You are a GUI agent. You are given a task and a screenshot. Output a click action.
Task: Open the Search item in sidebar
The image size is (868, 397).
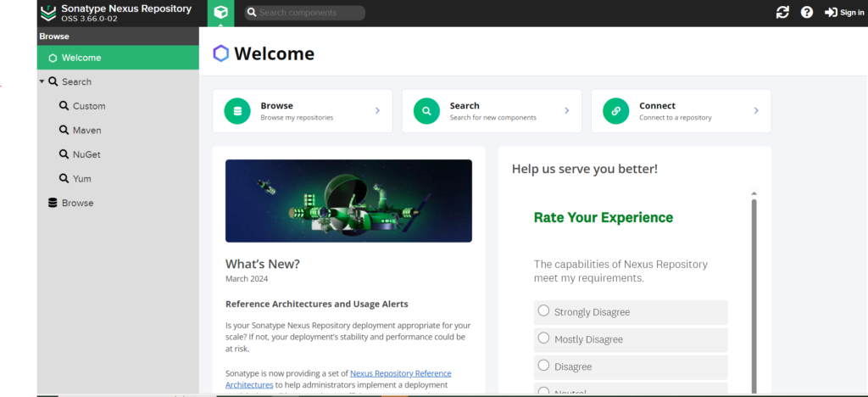click(118, 81)
